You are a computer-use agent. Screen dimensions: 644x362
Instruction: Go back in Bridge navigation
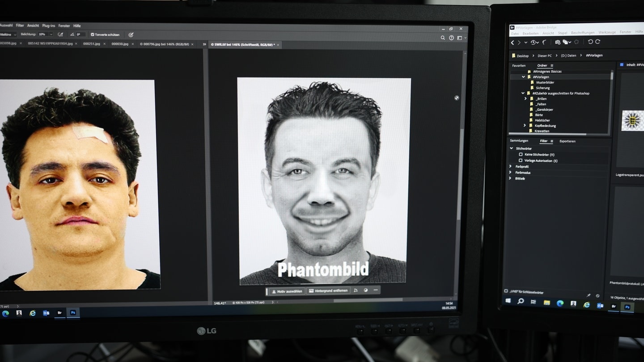513,42
